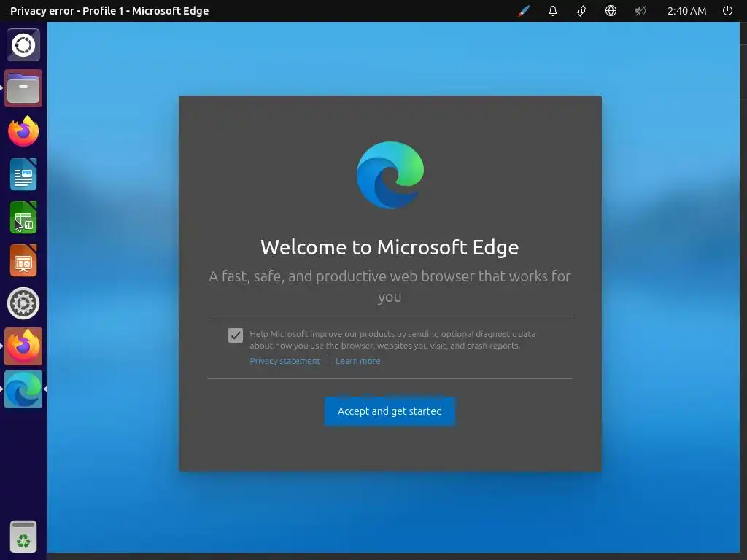747x560 pixels.
Task: Select Microsoft Edge icon in dock
Action: point(23,389)
